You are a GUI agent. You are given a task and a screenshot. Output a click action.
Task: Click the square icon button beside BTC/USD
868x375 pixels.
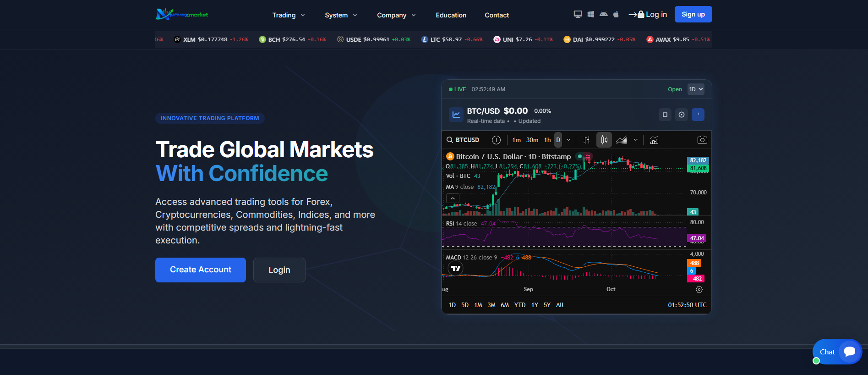coord(665,115)
